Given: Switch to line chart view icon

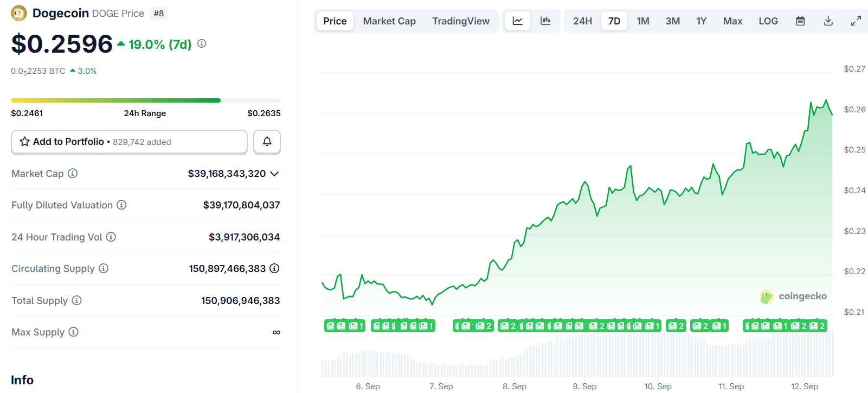Looking at the screenshot, I should tap(518, 21).
